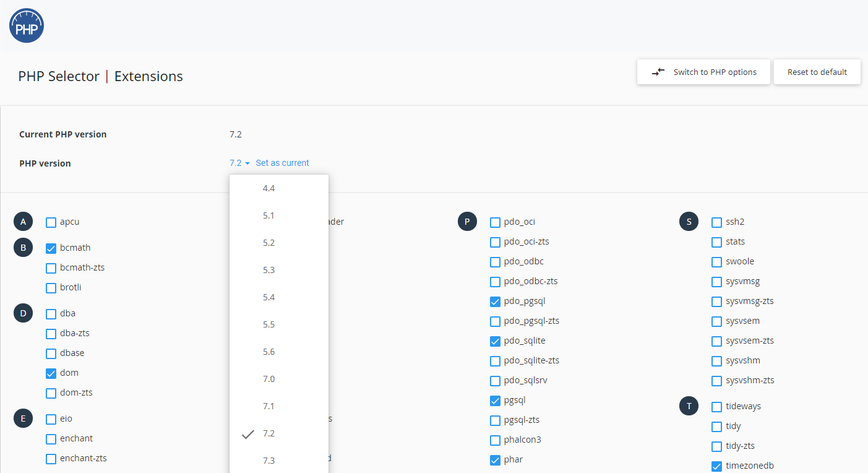Choose PHP version 5.1
Viewport: 868px width, 473px height.
pos(279,215)
